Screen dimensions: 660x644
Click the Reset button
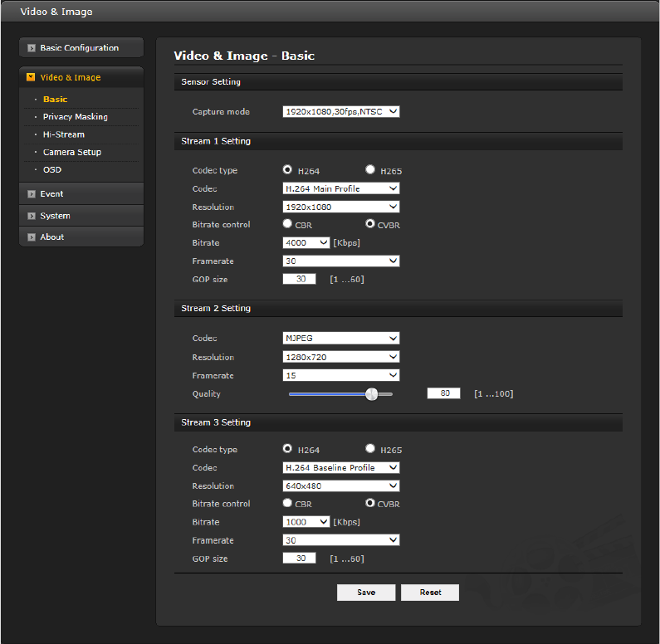(x=430, y=593)
